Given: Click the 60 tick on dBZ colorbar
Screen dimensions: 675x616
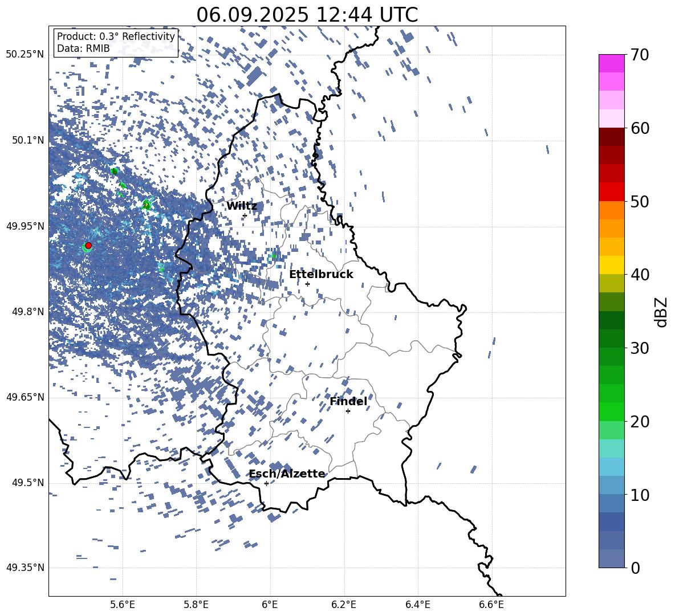Looking at the screenshot, I should [x=639, y=128].
